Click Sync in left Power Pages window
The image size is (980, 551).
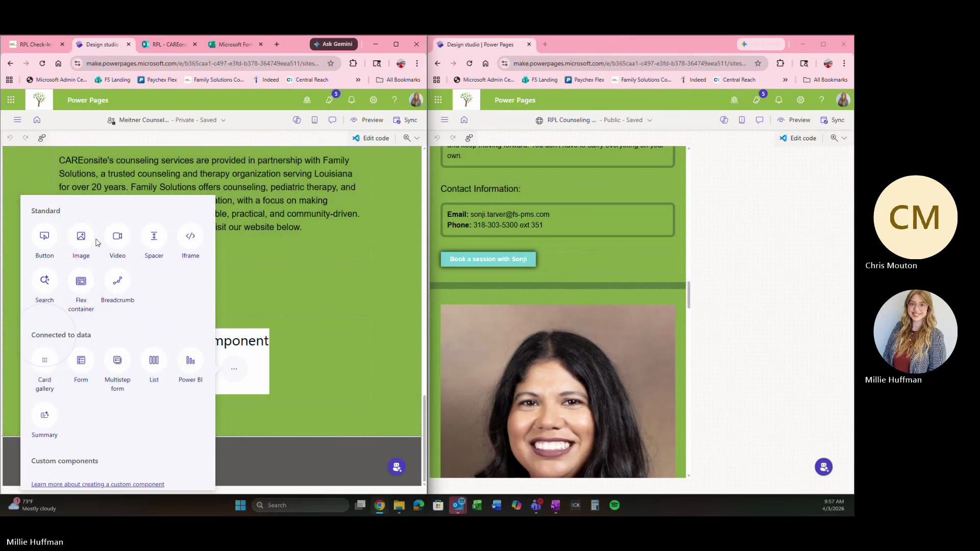tap(405, 120)
